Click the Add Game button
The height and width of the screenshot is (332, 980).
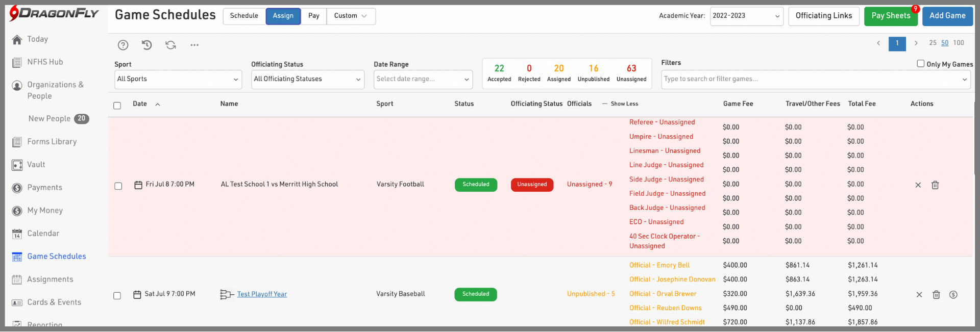947,16
